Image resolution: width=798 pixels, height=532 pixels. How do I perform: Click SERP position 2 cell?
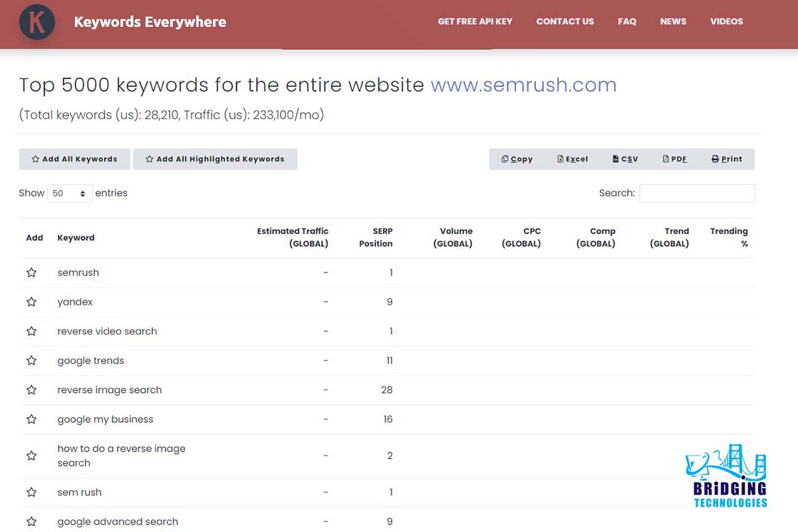pyautogui.click(x=390, y=456)
